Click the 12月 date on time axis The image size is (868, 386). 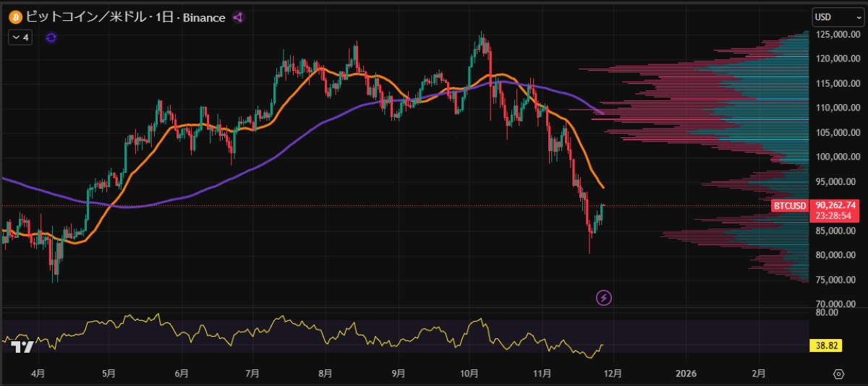click(x=613, y=374)
